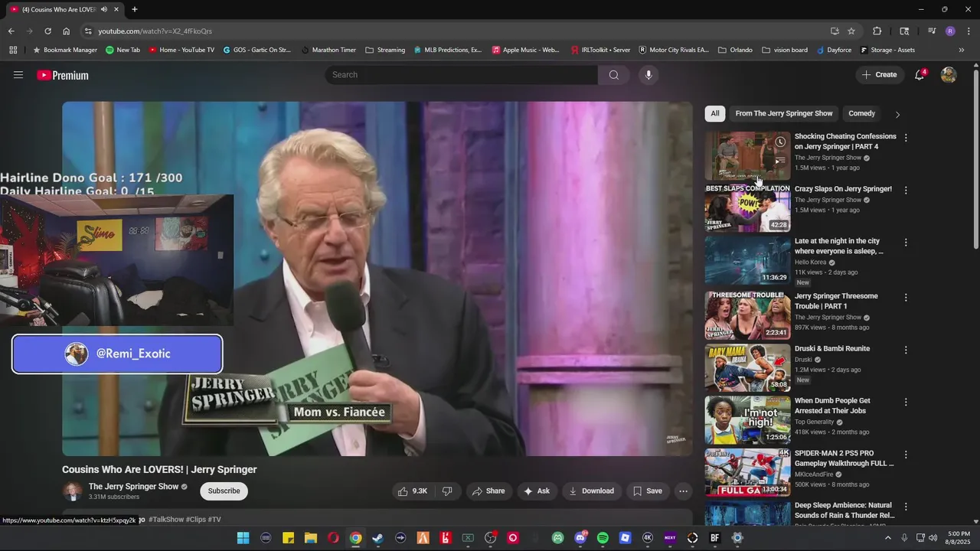Open the YouTube account avatar menu
Viewport: 980px width, 551px height.
(949, 75)
